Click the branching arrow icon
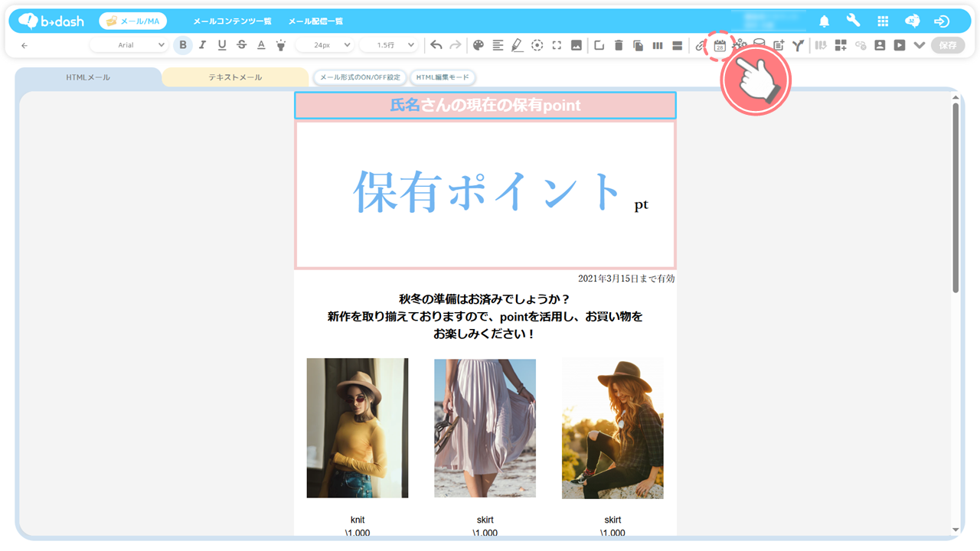The width and height of the screenshot is (980, 551). click(798, 45)
